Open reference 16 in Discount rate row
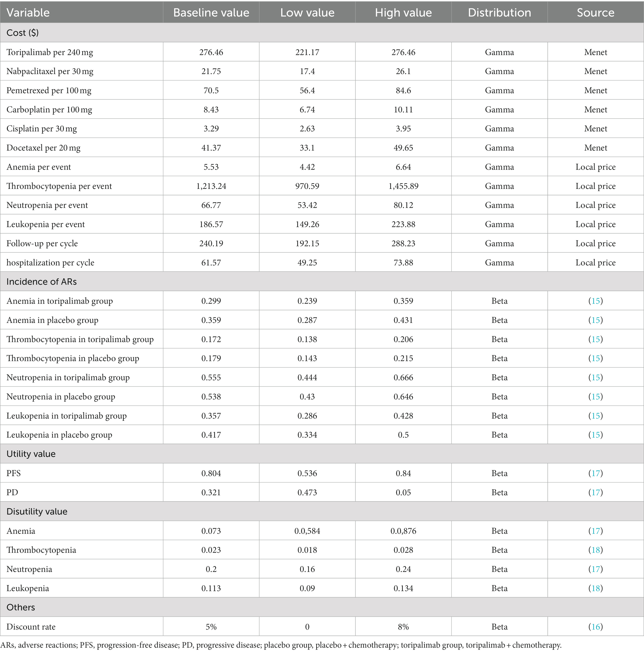644x652 pixels. (596, 626)
